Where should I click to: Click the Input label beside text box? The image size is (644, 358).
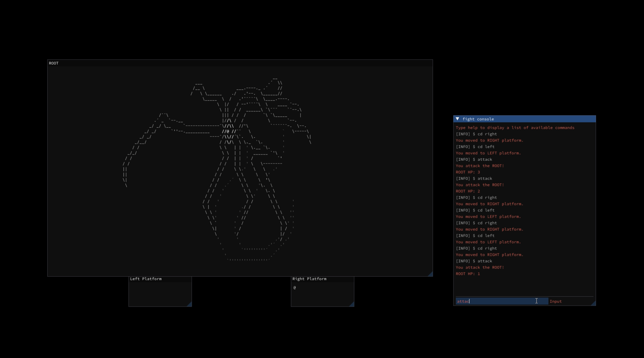tap(556, 301)
